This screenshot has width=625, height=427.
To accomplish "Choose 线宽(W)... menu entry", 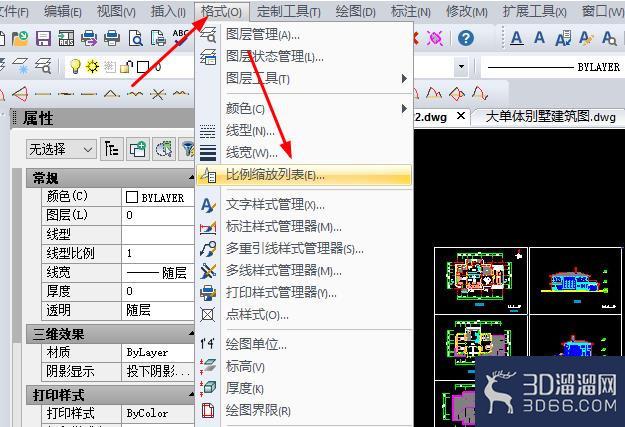I will (x=304, y=152).
